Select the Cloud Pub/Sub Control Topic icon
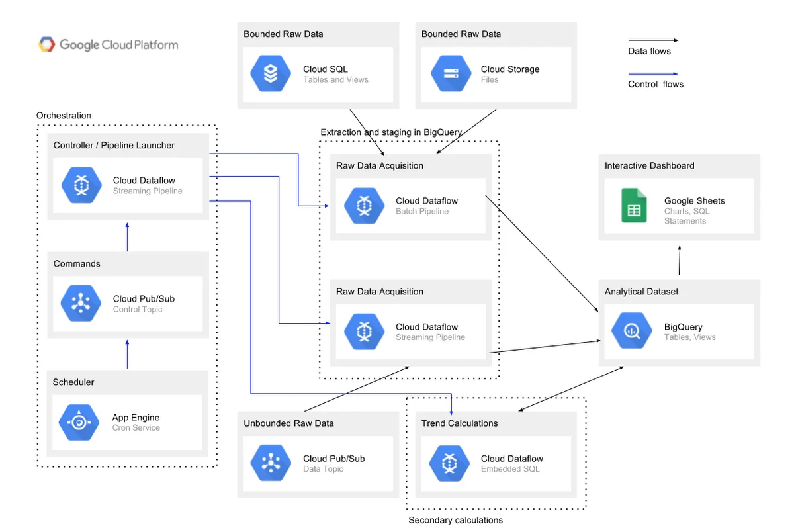 (80, 304)
